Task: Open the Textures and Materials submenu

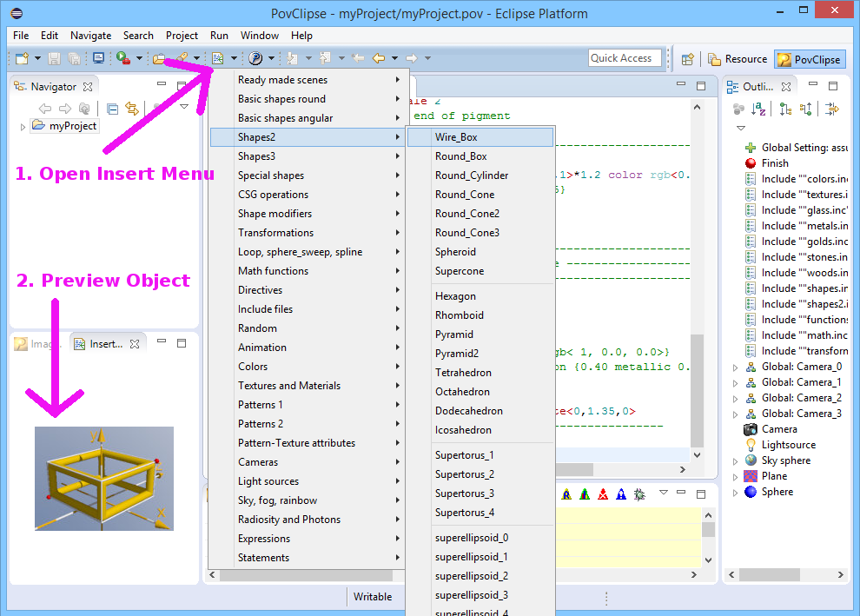Action: tap(308, 386)
